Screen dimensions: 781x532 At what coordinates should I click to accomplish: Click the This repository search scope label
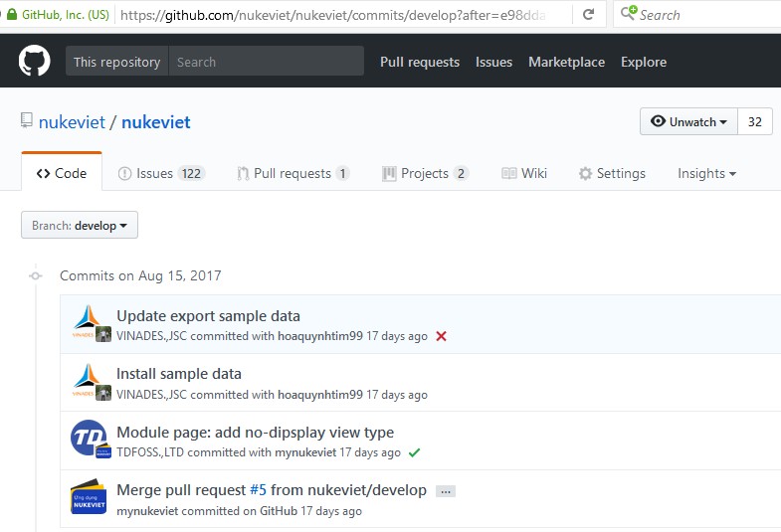(x=117, y=62)
